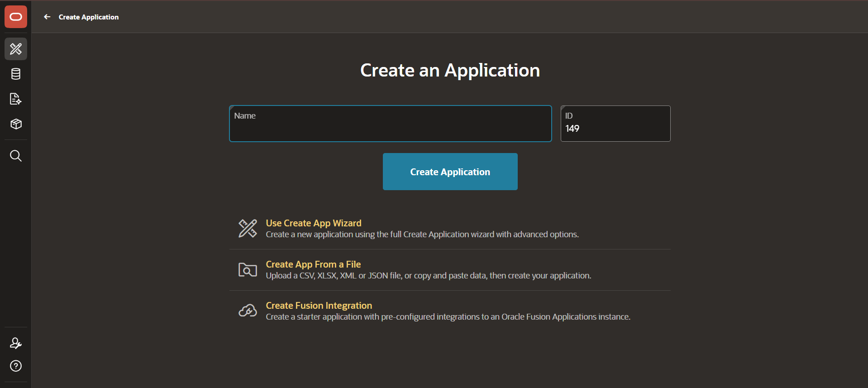Open Gallery cube icon in sidebar

pyautogui.click(x=16, y=124)
